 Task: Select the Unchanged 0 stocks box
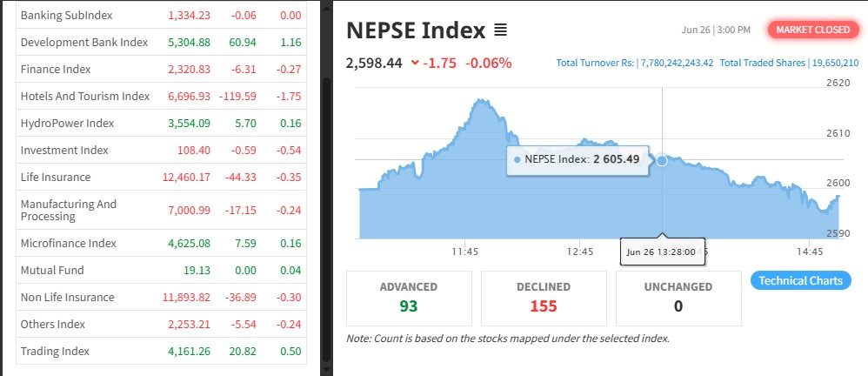click(x=678, y=297)
